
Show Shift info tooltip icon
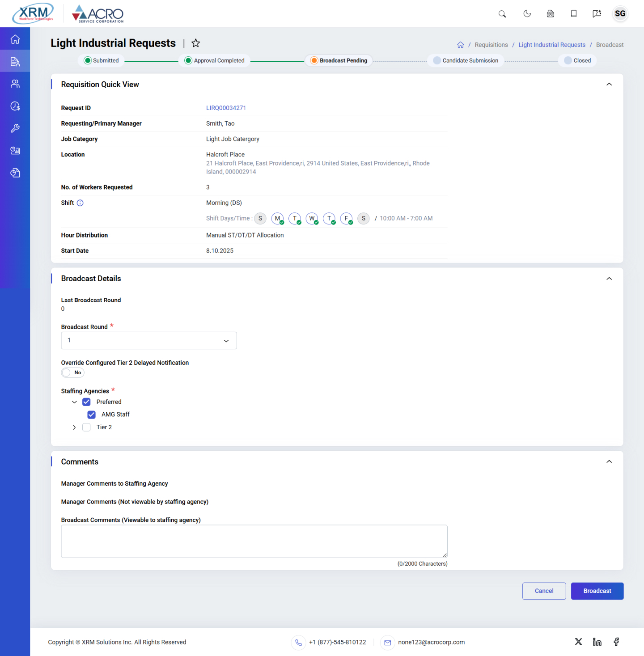tap(80, 203)
